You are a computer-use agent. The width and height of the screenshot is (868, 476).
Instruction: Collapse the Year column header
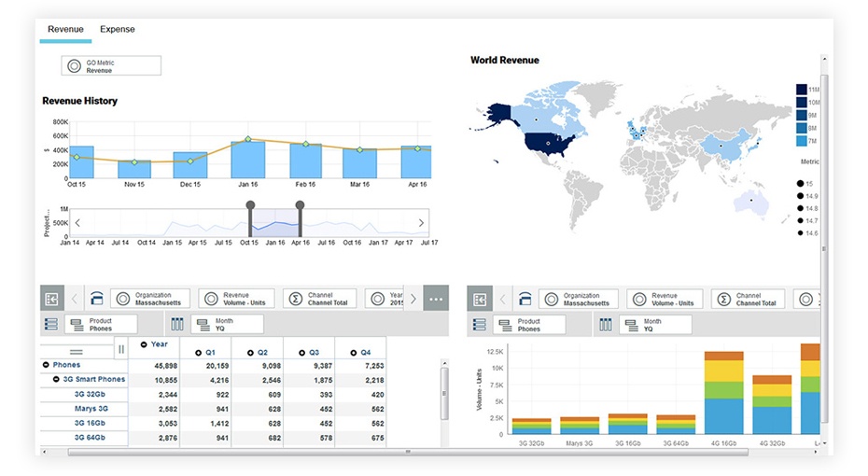click(x=144, y=344)
